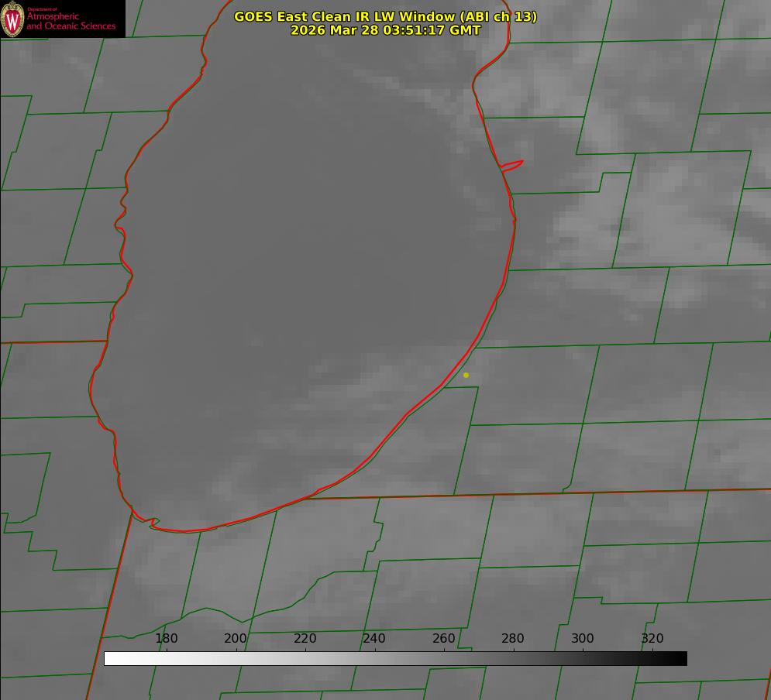This screenshot has width=771, height=700.
Task: Pick the 280 value on the colorbar scale
Action: click(513, 639)
